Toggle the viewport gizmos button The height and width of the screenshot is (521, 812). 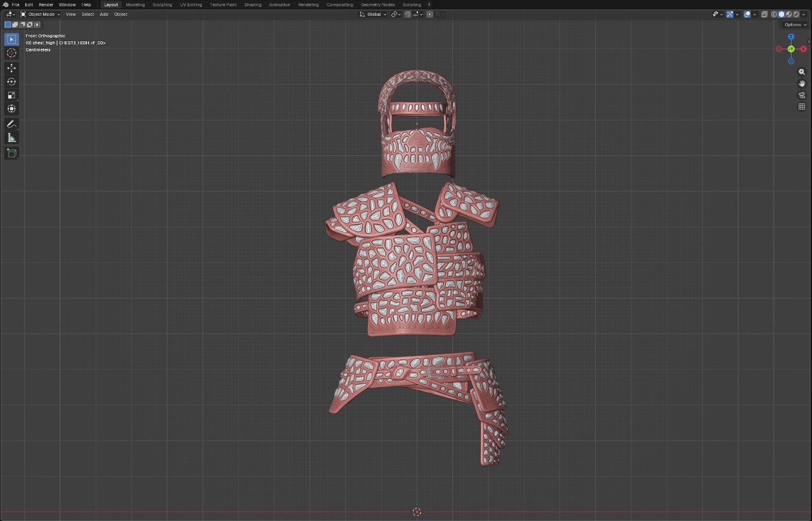click(730, 14)
